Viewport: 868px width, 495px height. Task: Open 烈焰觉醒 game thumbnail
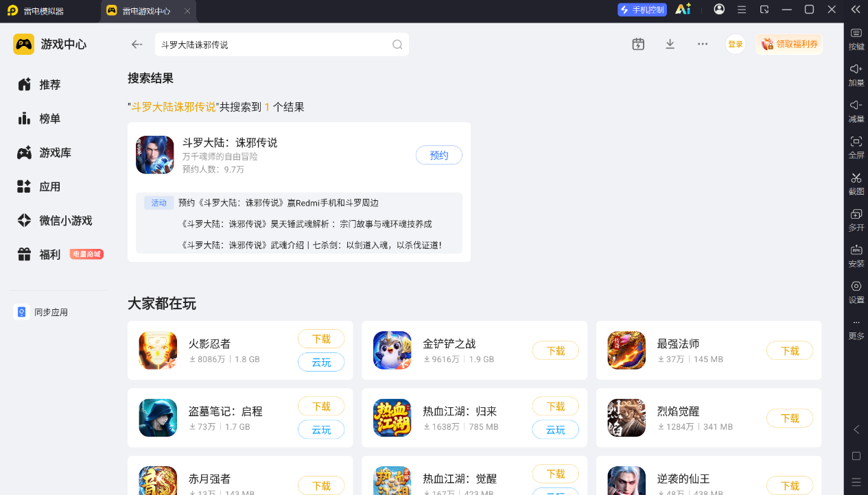[x=626, y=418]
